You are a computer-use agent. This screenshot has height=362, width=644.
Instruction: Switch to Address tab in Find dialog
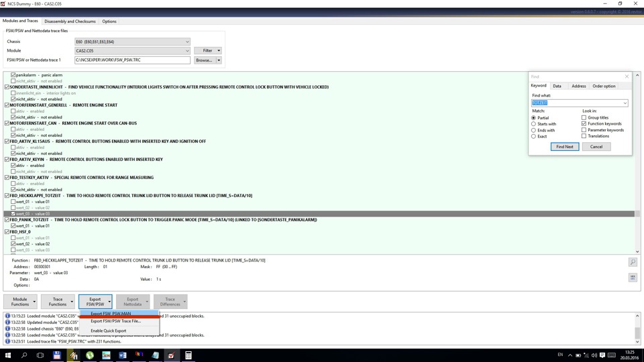pyautogui.click(x=579, y=86)
